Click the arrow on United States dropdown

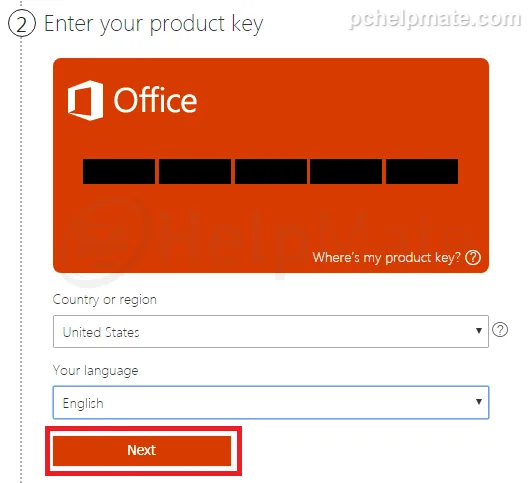[x=479, y=331]
